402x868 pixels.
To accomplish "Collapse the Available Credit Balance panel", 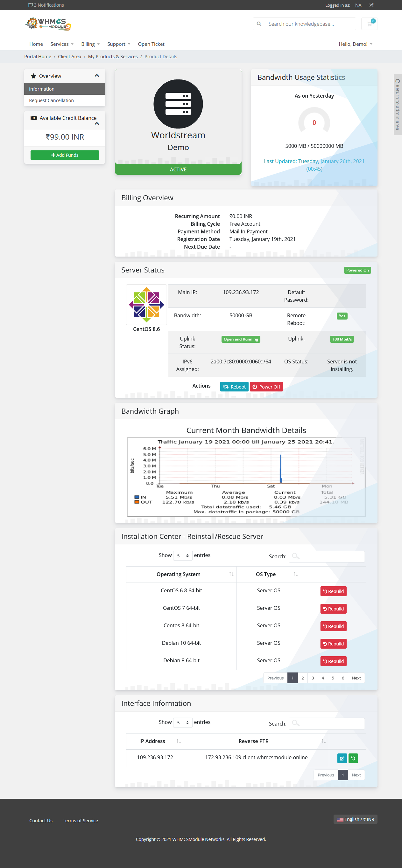I will click(x=97, y=124).
